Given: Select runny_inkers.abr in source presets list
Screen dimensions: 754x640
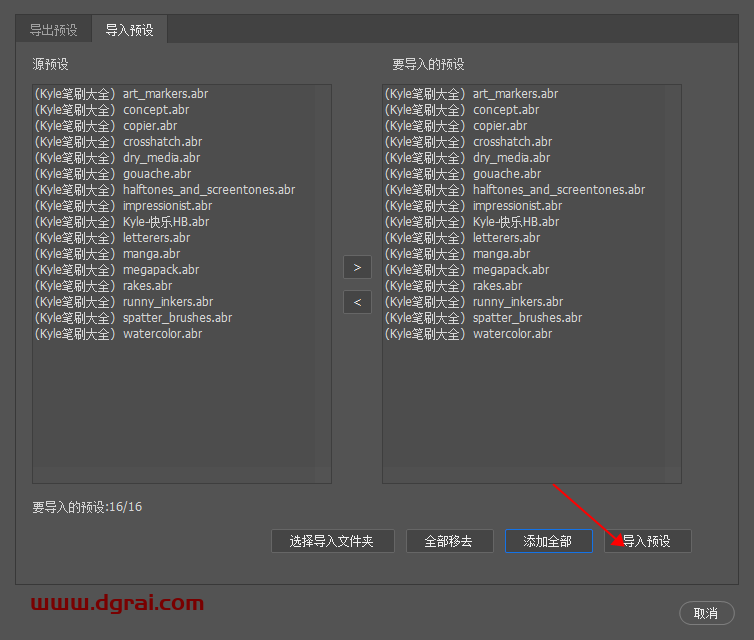Looking at the screenshot, I should pos(124,301).
